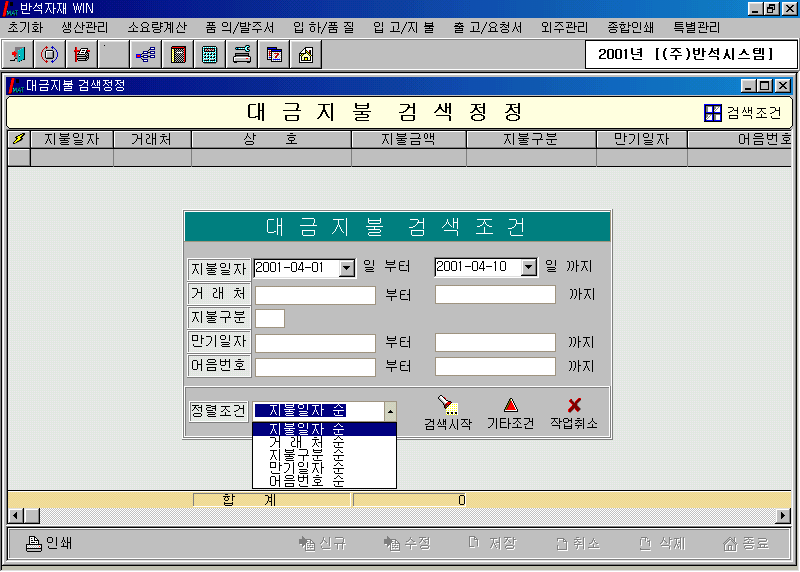The height and width of the screenshot is (572, 800).
Task: Click the horizontal scrollbar right arrow
Action: click(783, 515)
